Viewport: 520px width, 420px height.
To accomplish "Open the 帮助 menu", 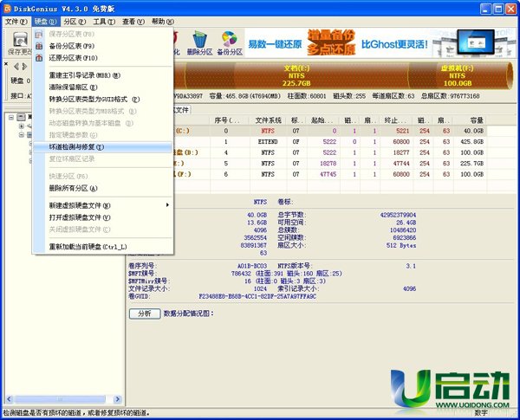I will tap(163, 22).
